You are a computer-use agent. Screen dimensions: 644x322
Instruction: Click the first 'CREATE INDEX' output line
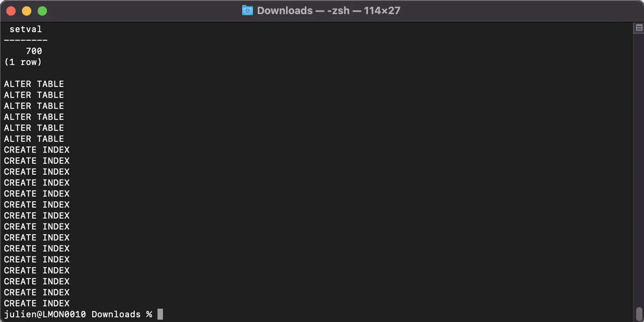tap(37, 150)
